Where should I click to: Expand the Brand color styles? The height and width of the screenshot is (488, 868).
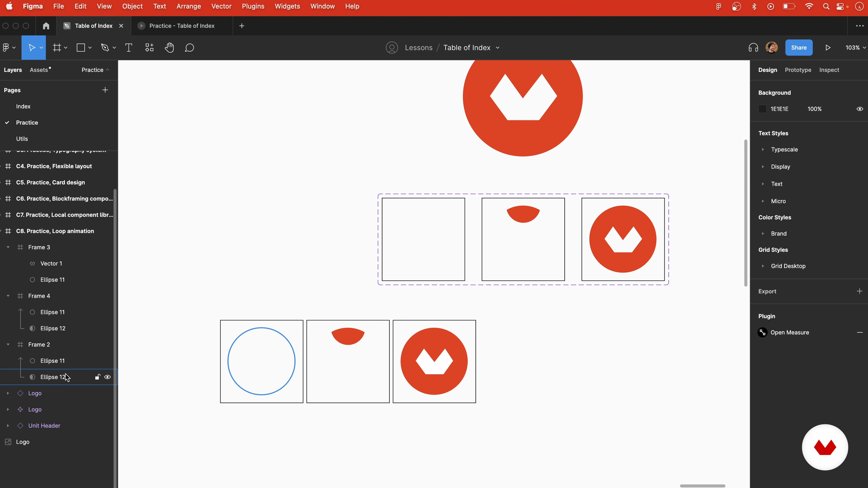click(763, 233)
